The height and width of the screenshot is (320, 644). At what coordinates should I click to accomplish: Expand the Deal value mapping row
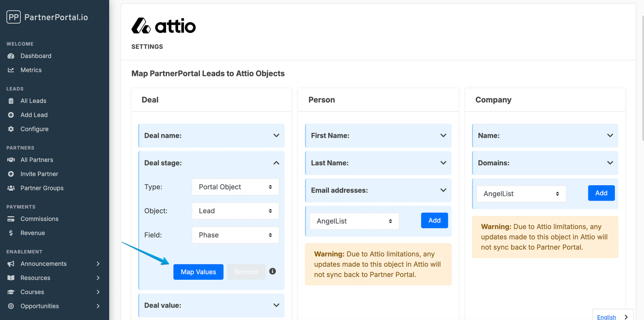[212, 306]
